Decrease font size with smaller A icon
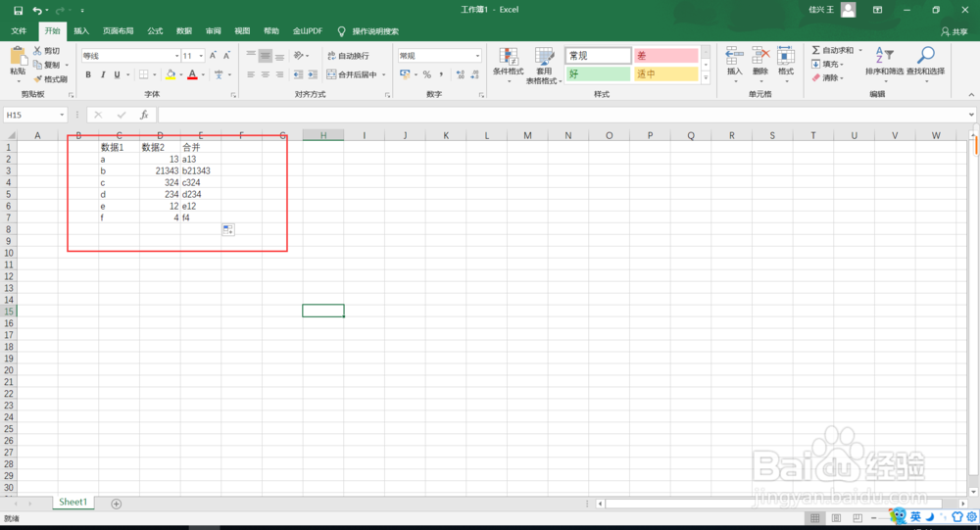 (x=227, y=56)
